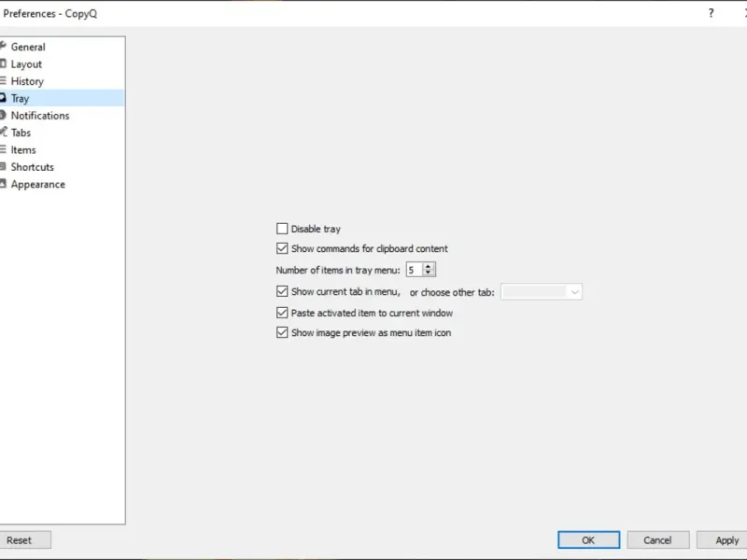Screen dimensions: 747x560
Task: Click the Shortcuts keyboard icon
Action: click(x=3, y=166)
